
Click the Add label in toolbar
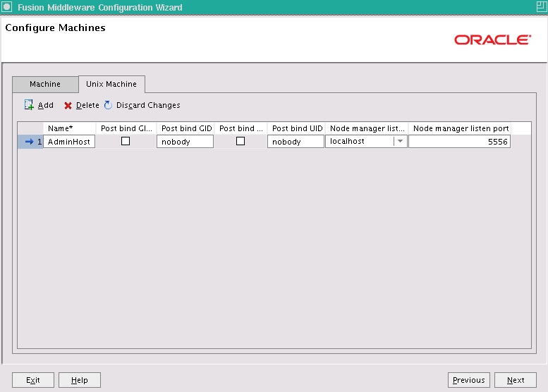[46, 105]
